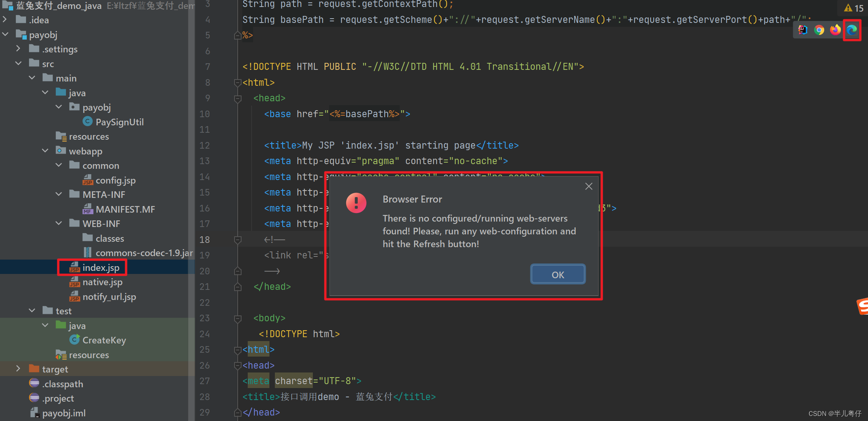
Task: Close the Browser Error dialog
Action: point(588,186)
